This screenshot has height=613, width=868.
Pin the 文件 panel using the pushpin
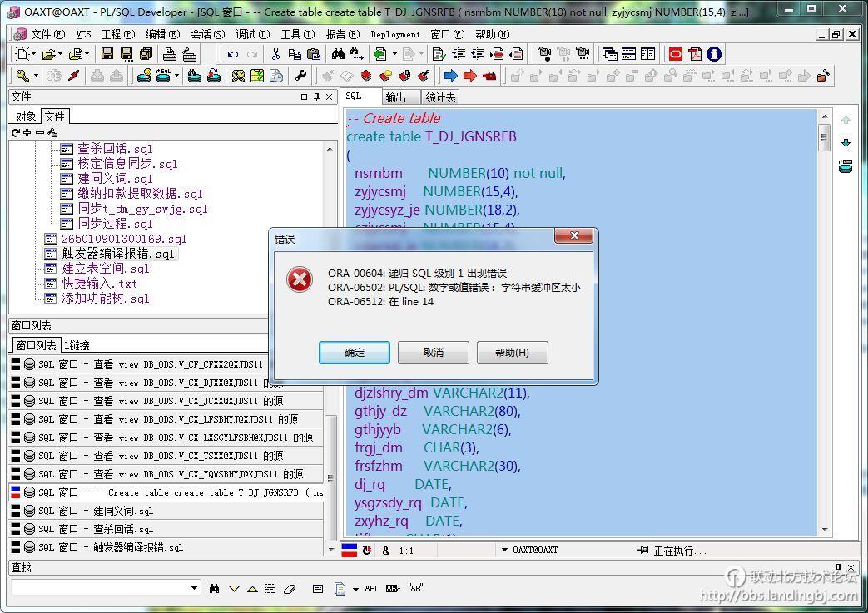316,97
